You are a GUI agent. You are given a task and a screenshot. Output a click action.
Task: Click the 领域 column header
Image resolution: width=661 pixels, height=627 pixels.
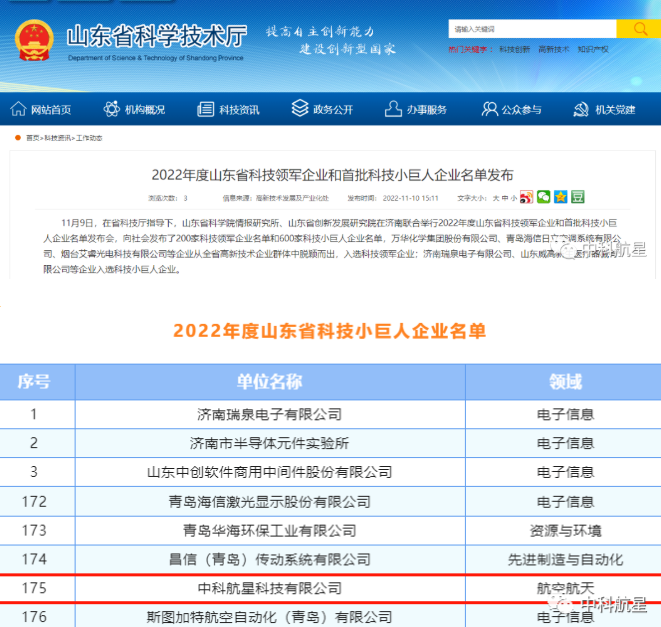tap(565, 382)
